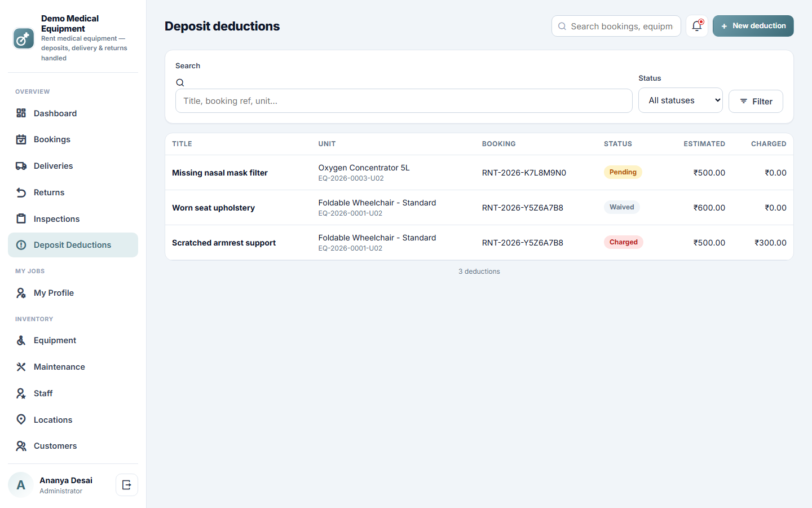This screenshot has width=812, height=508.
Task: Click the magnifier icon in the top search bar
Action: (562, 27)
